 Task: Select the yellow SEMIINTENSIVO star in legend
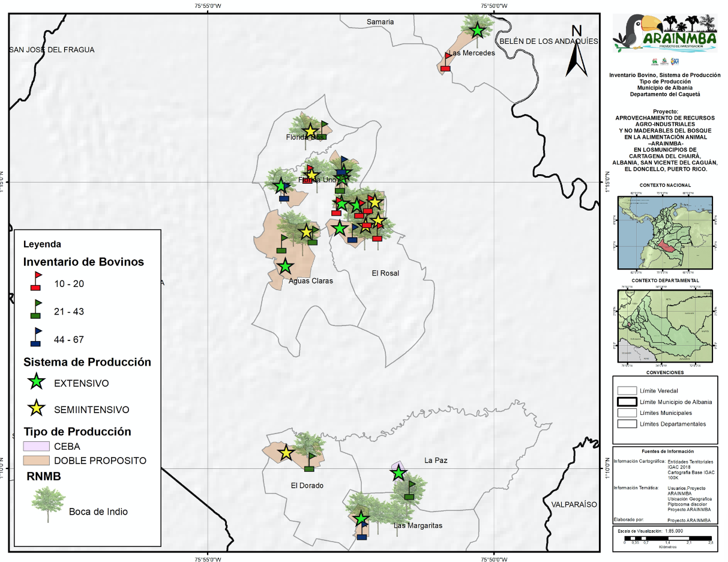pos(37,408)
